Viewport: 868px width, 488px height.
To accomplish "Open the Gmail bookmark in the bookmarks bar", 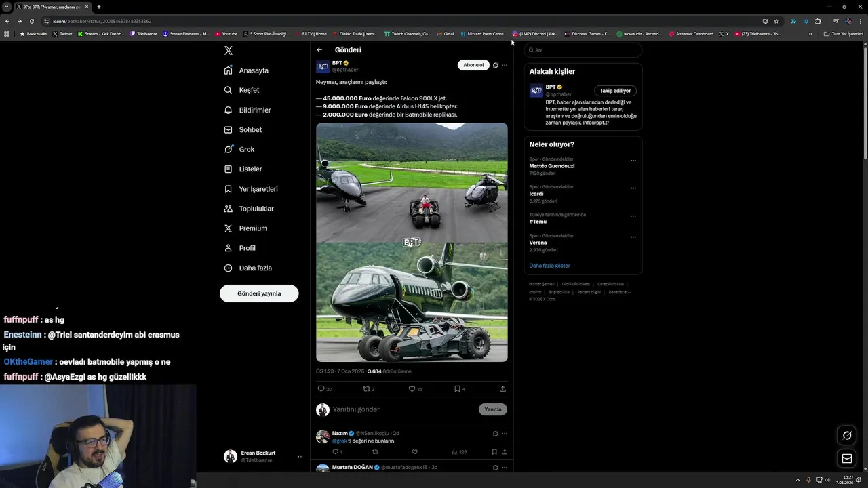I will point(446,34).
